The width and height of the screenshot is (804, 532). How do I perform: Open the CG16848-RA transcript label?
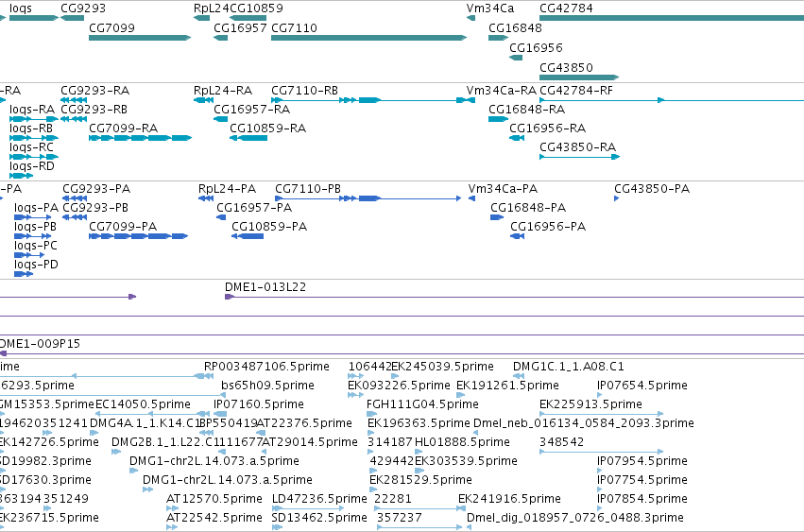point(526,110)
